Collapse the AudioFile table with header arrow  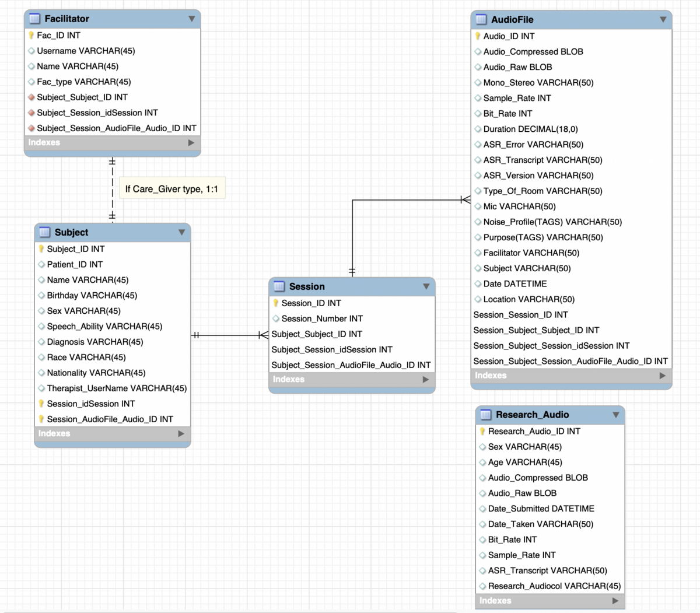click(x=663, y=19)
